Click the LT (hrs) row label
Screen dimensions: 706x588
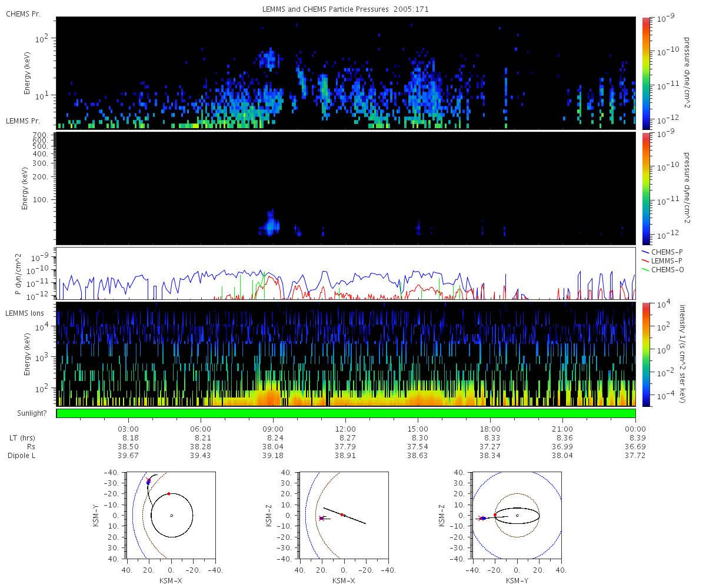pyautogui.click(x=21, y=438)
